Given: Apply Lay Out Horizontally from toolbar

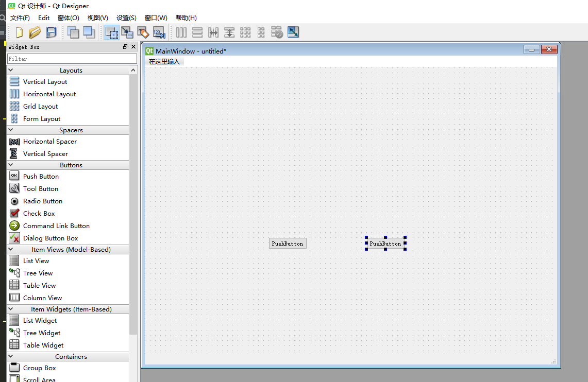Looking at the screenshot, I should (181, 32).
